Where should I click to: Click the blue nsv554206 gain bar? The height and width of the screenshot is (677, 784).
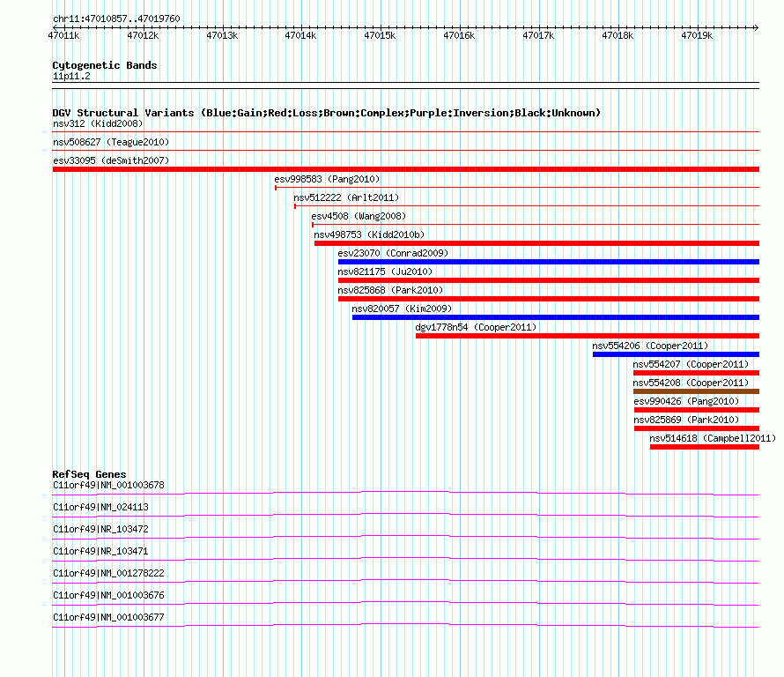pyautogui.click(x=676, y=354)
